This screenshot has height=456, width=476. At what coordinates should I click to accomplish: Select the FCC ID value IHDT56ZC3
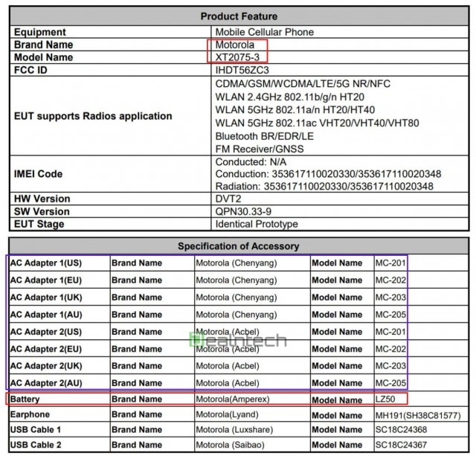240,69
